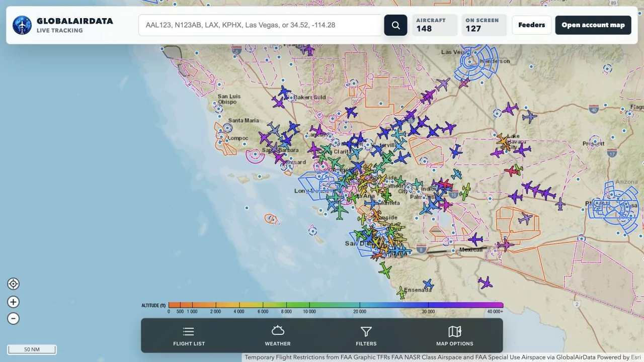Viewport: 644px width, 362px height.
Task: Open the account map
Action: tap(593, 25)
